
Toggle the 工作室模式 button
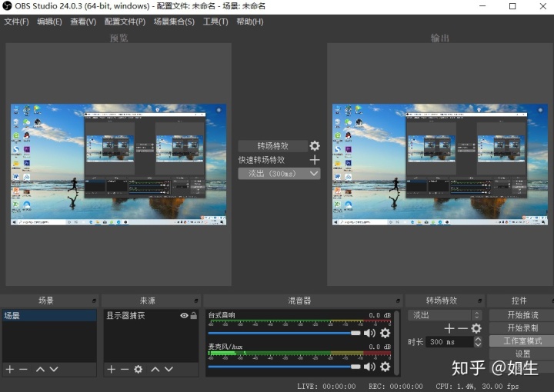[522, 341]
